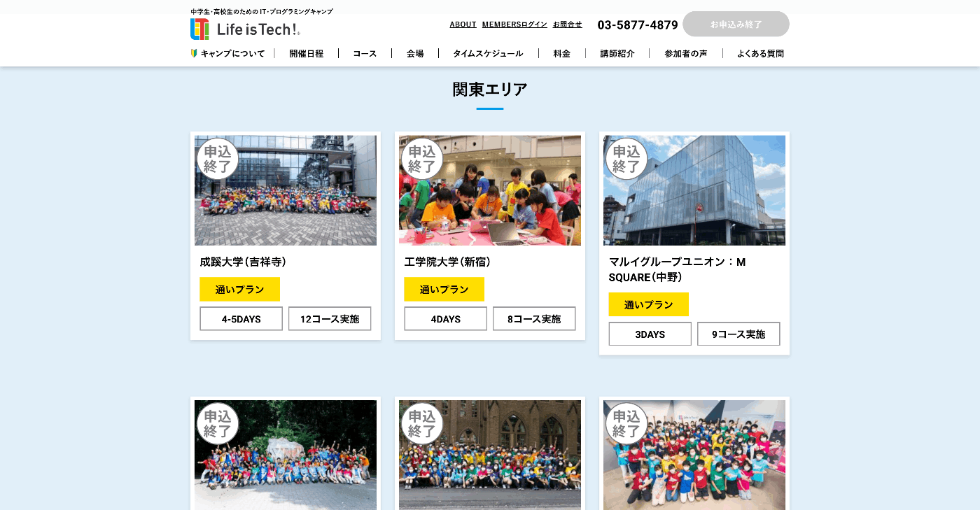Open the outdoor forest group photo card
Screen dimensions: 980x510
[286, 455]
